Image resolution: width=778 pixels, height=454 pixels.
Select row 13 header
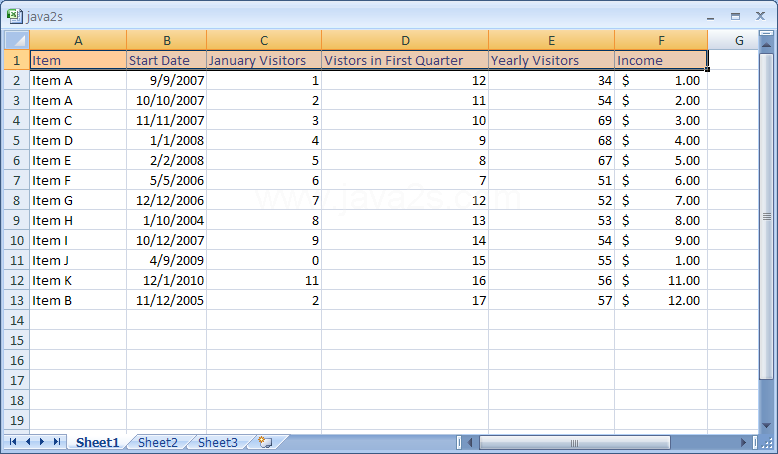click(x=17, y=300)
